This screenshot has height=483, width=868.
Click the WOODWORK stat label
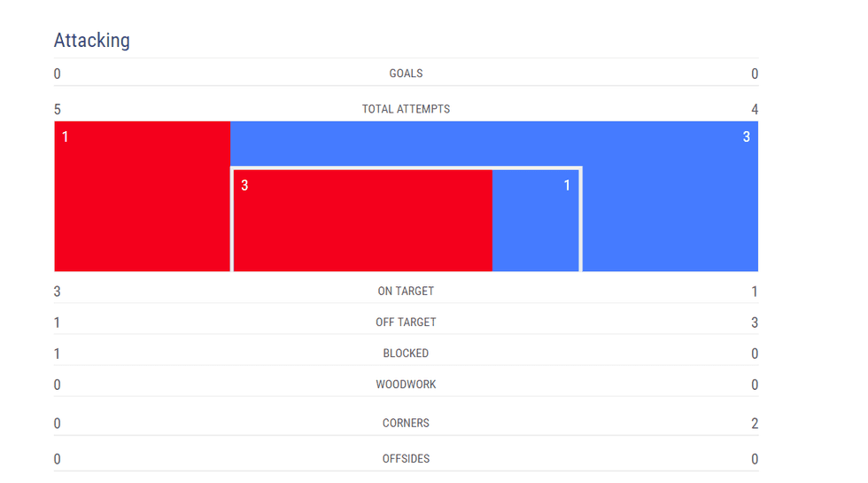[406, 385]
